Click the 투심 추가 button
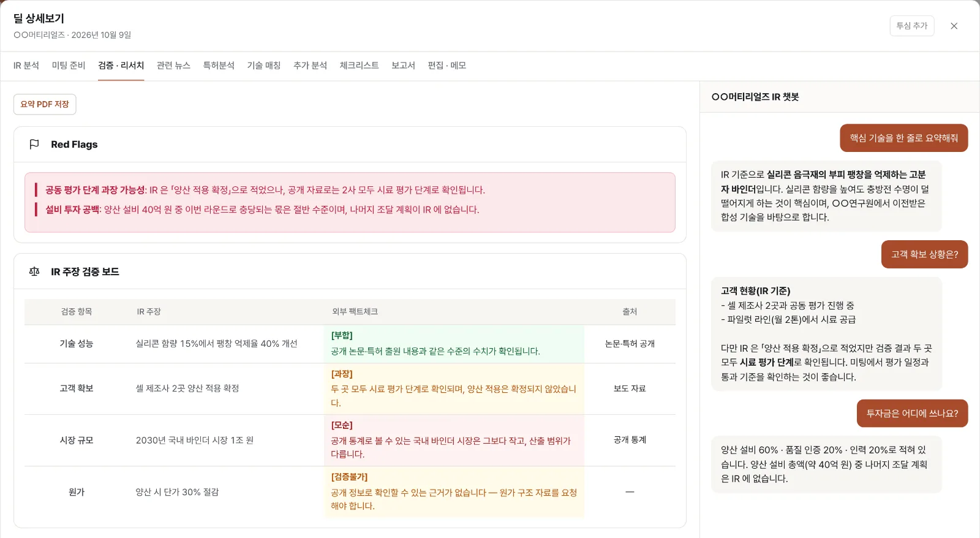Image resolution: width=980 pixels, height=538 pixels. [912, 26]
